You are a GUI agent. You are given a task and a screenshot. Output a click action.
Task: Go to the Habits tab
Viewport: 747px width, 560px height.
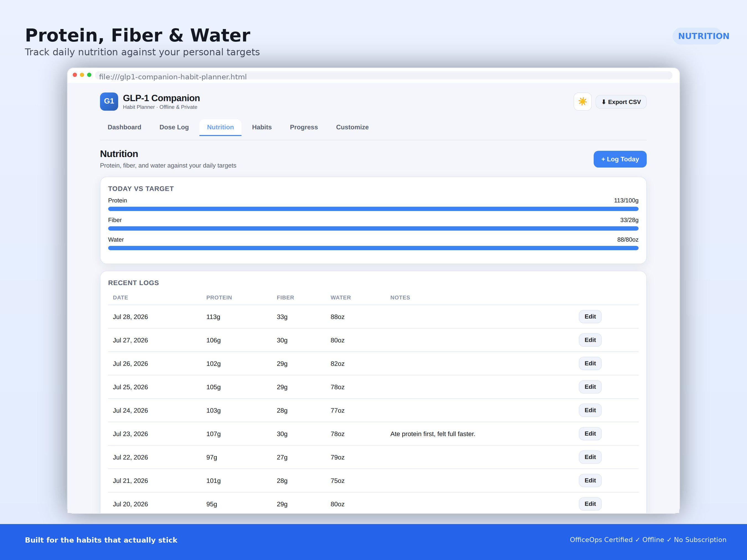tap(262, 127)
